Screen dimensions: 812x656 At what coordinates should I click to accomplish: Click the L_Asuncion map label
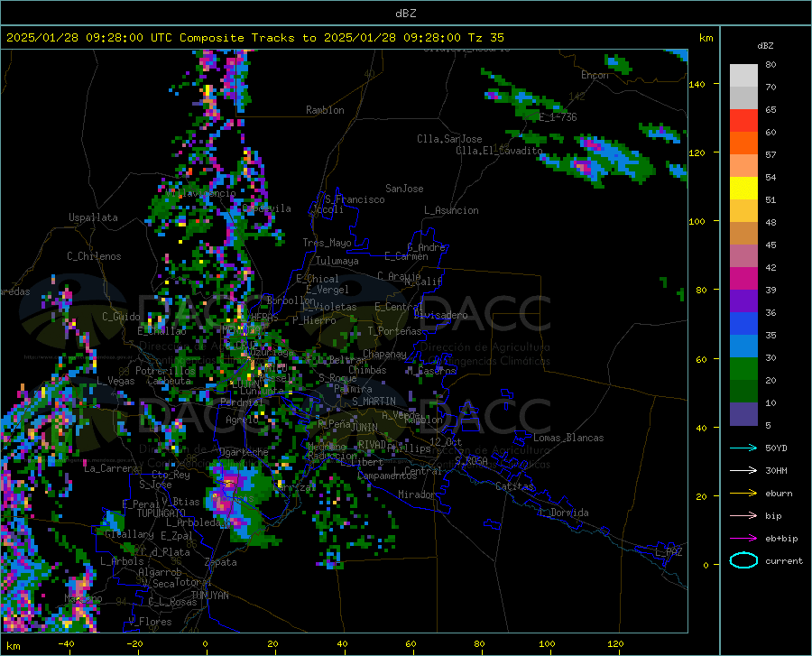coord(451,210)
